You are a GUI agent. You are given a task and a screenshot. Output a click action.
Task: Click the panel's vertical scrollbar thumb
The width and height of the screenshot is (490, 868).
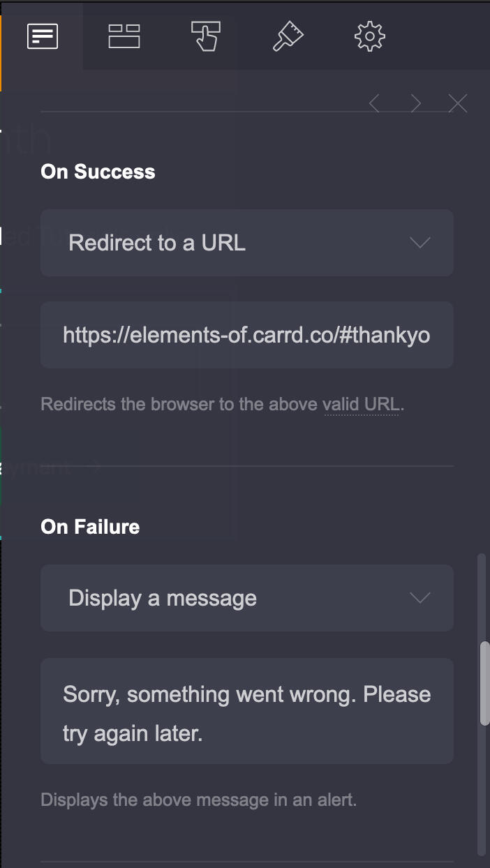(484, 684)
